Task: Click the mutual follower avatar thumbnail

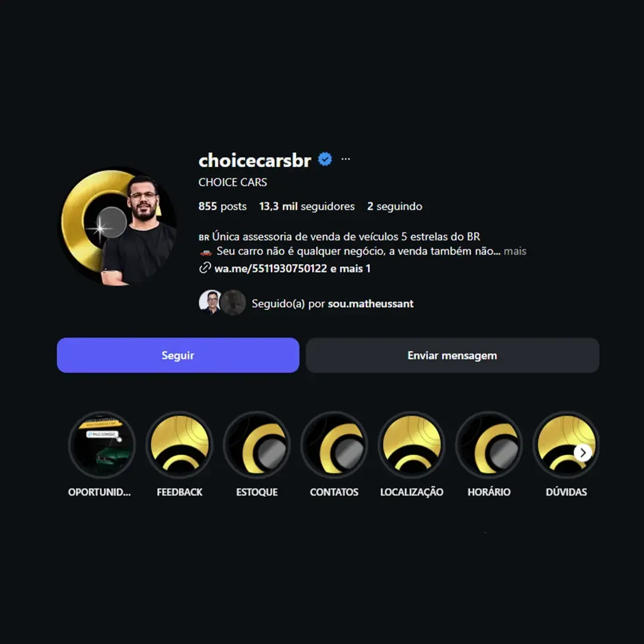Action: (210, 302)
